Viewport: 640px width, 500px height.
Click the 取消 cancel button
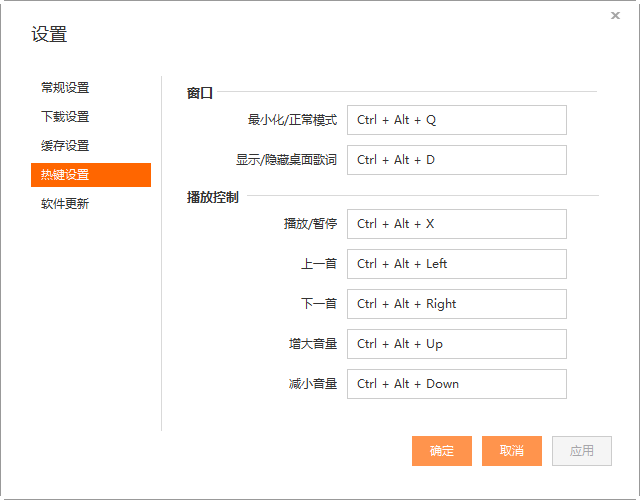(x=511, y=451)
